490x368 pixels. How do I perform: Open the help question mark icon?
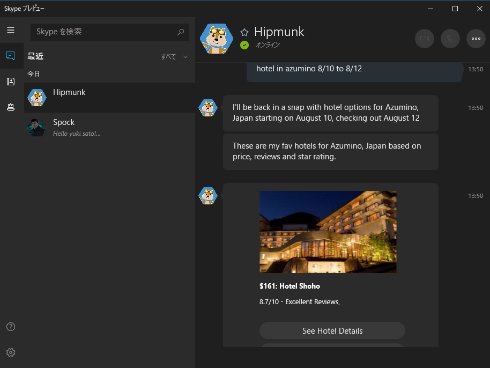[11, 327]
